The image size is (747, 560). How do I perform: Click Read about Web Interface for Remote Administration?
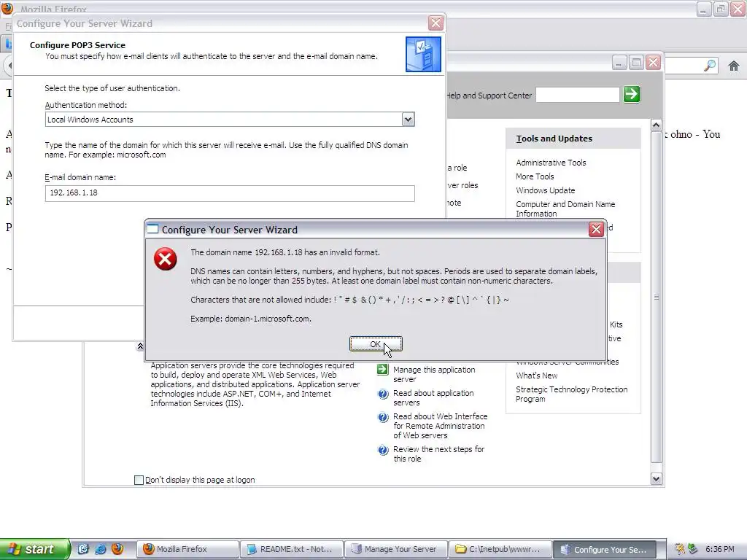[x=440, y=426]
